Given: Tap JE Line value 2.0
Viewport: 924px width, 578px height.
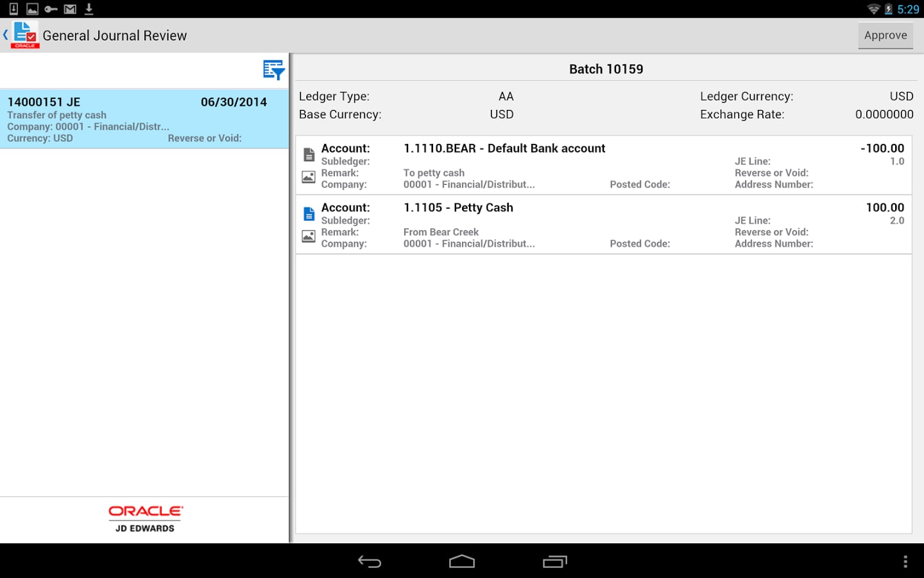Looking at the screenshot, I should tap(897, 220).
